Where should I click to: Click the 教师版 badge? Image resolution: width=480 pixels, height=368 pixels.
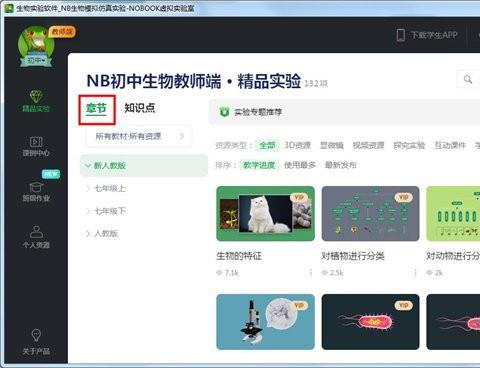(62, 32)
